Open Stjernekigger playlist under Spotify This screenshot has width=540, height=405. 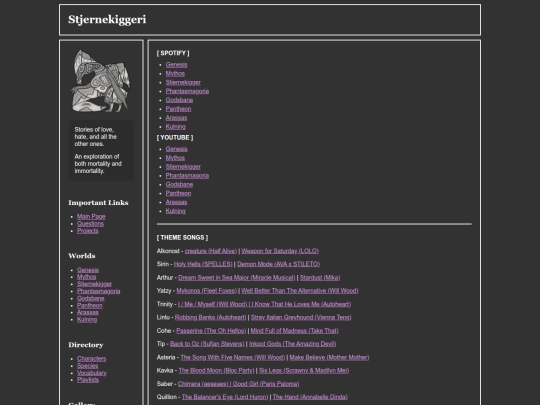183,83
